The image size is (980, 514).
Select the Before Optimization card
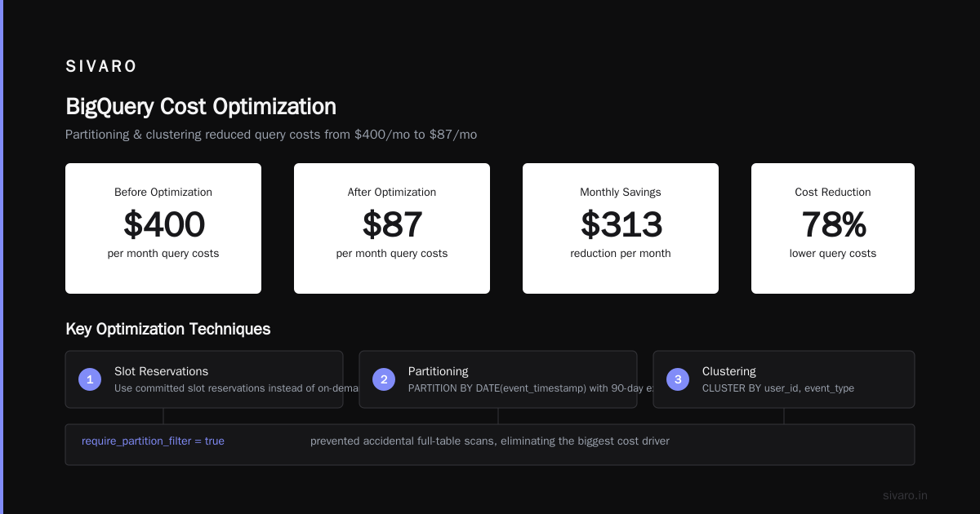tap(163, 228)
